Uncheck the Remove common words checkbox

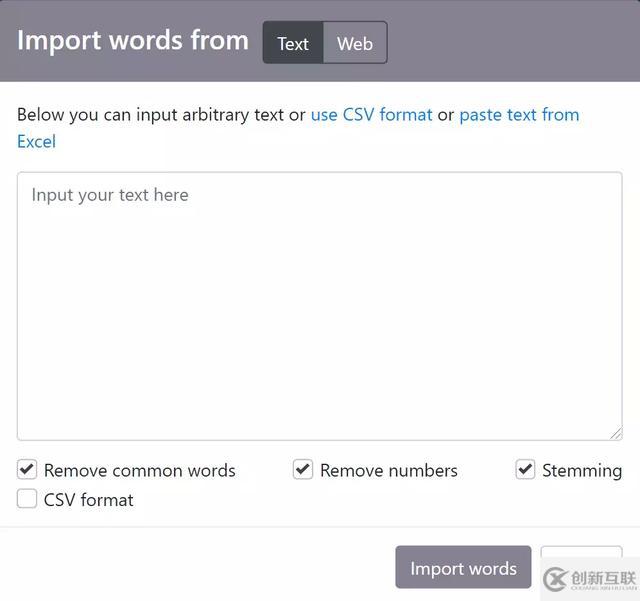27,469
